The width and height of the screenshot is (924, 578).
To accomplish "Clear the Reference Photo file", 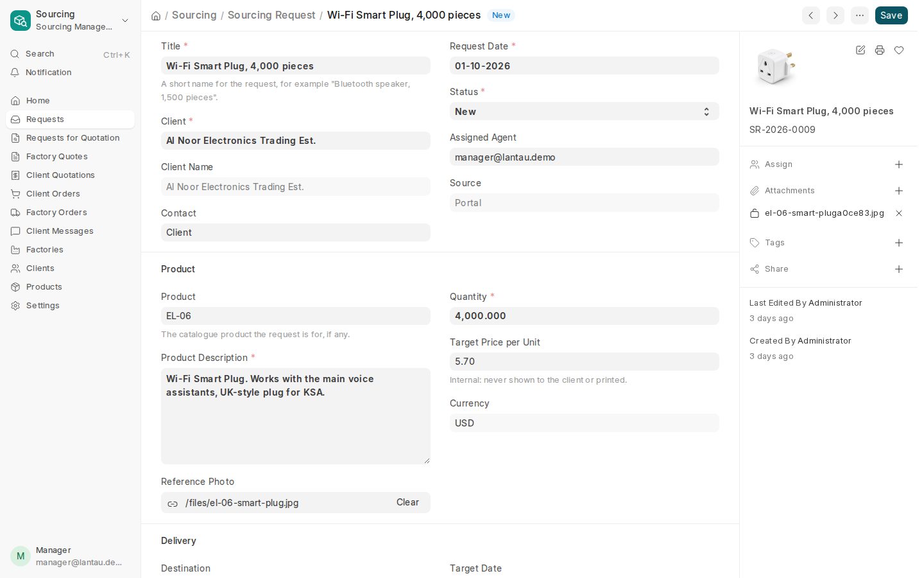I will click(x=407, y=503).
